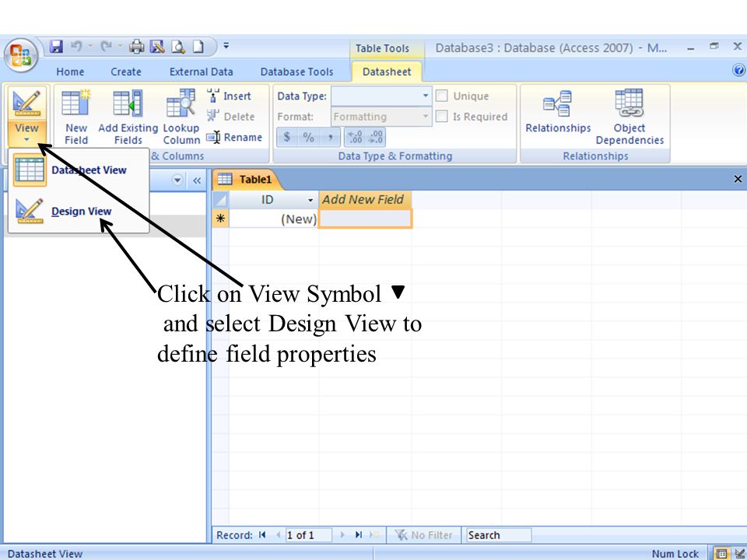Open the ID column header dropdown

pos(310,200)
